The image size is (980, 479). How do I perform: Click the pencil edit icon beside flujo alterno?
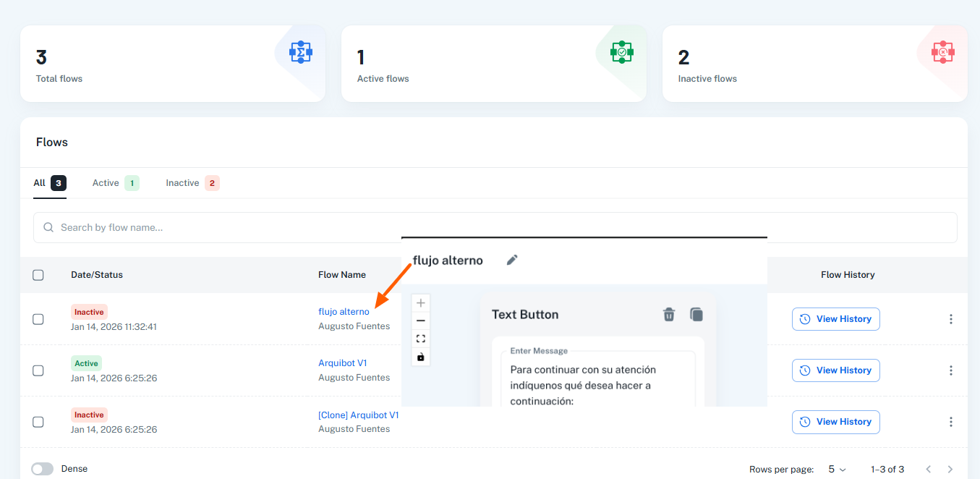512,260
